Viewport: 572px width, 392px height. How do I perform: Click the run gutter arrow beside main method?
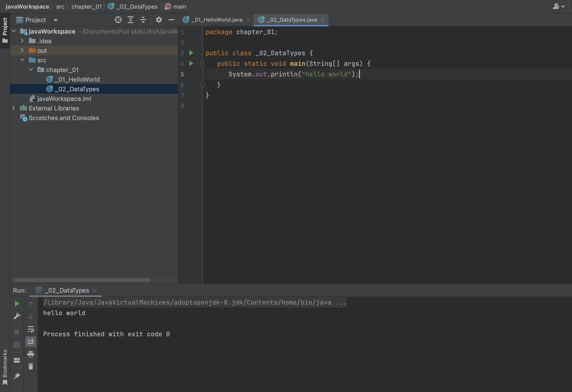191,63
